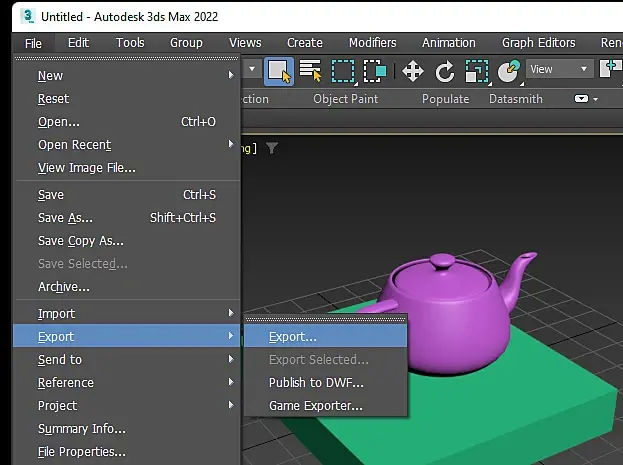Click Export... in the Export submenu

pyautogui.click(x=326, y=337)
